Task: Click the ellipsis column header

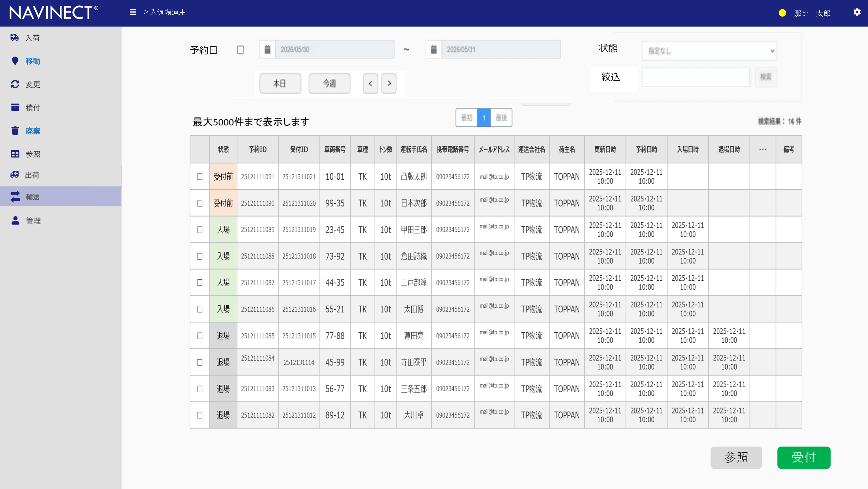Action: (763, 149)
